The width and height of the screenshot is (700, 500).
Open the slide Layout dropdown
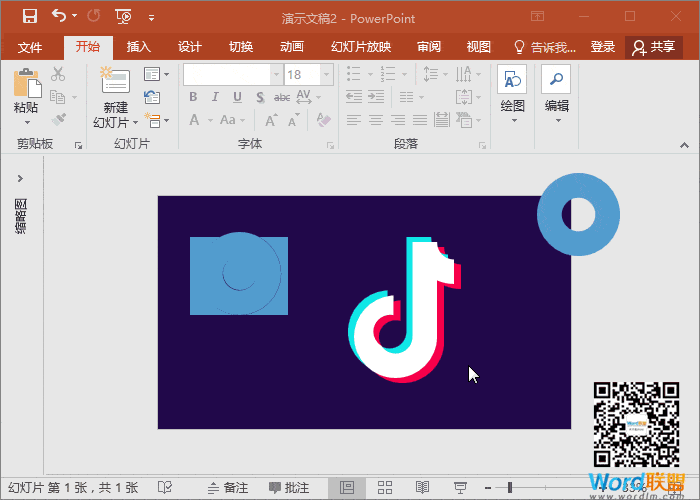coord(156,74)
